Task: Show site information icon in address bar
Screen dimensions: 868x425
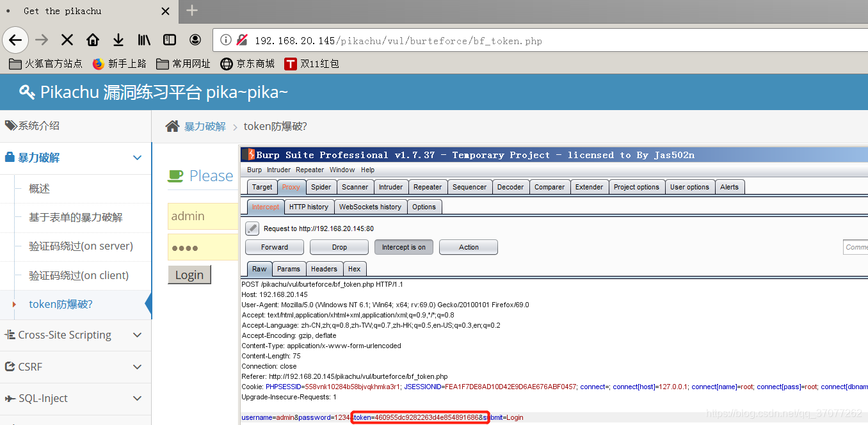Action: 225,40
